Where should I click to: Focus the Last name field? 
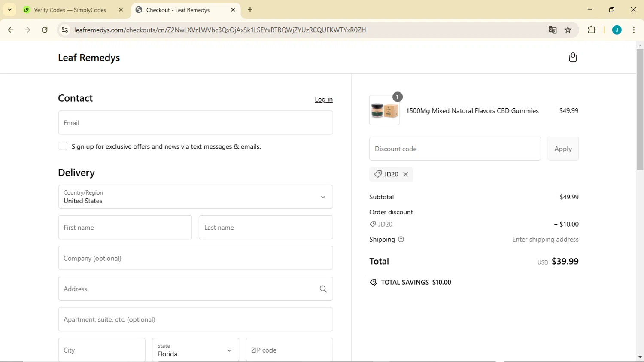266,228
